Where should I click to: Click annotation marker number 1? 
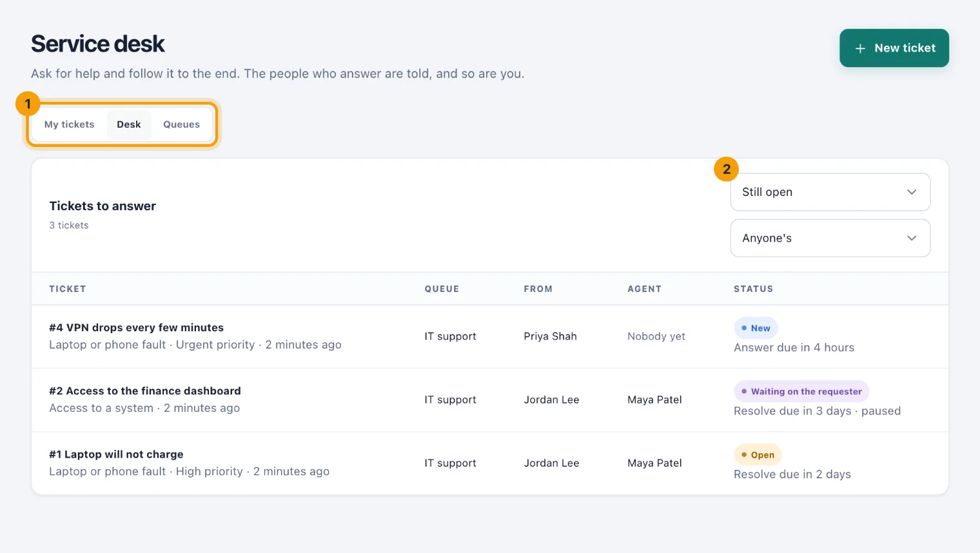28,104
